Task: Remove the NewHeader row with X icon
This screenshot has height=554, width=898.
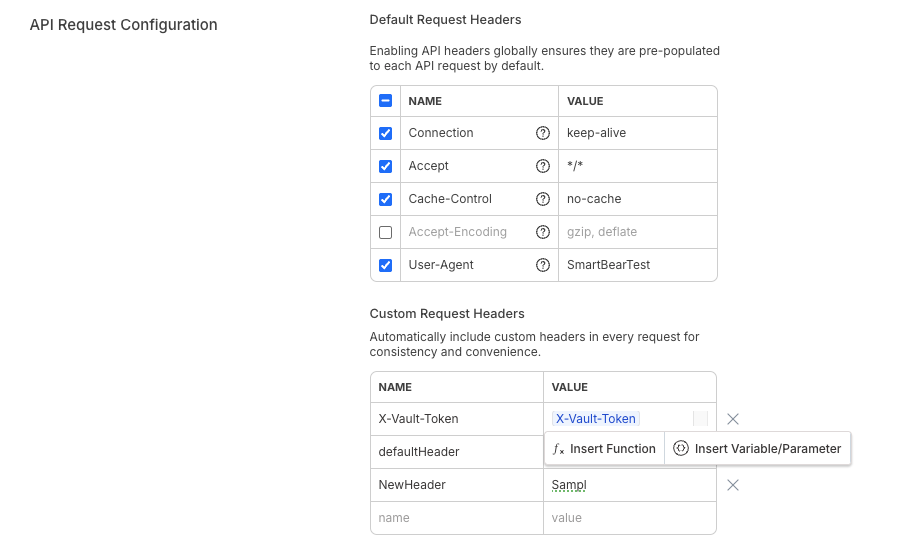Action: 733,485
